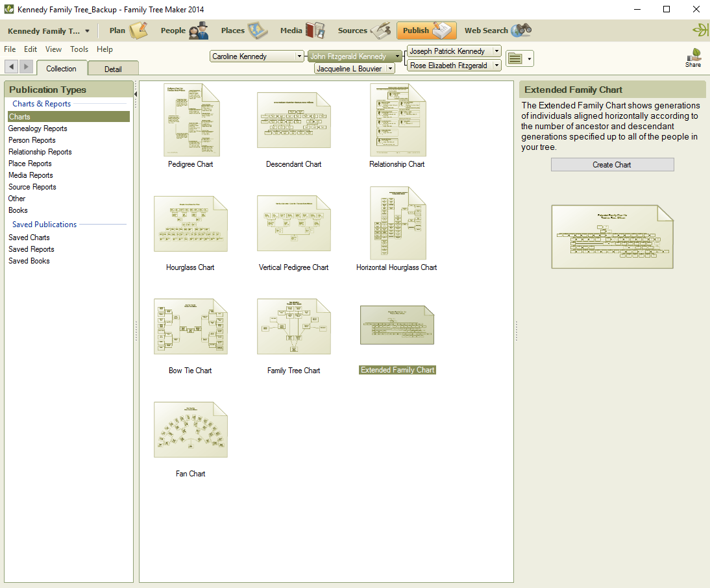Select John Fitzgerald Kennedy in mini pedigree
Viewport: 710px width, 588px height.
[x=351, y=56]
